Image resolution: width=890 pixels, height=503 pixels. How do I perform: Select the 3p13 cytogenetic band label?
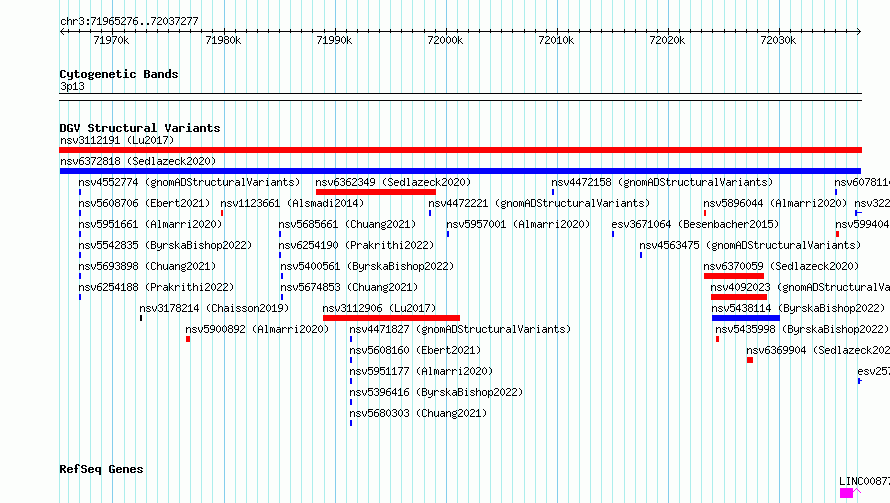tap(72, 86)
